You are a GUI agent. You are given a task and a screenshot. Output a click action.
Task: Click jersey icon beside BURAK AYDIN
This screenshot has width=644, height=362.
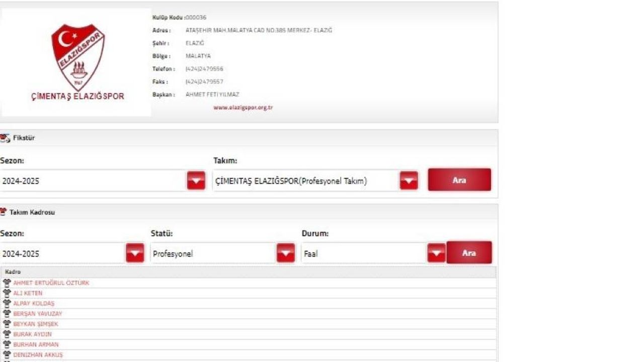tap(7, 334)
